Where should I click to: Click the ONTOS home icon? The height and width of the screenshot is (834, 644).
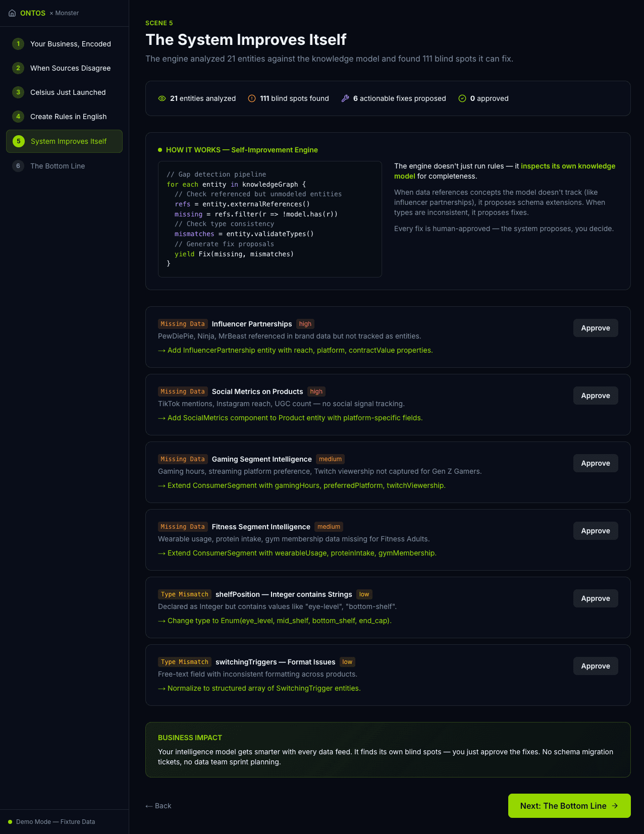click(12, 13)
